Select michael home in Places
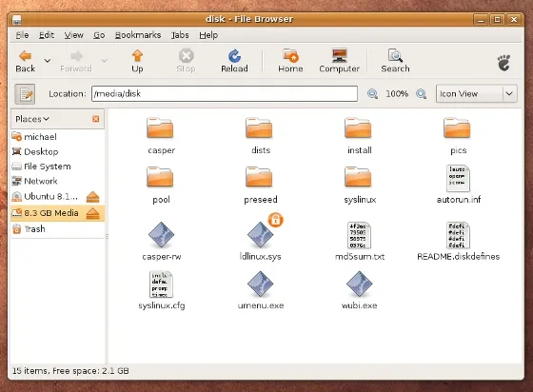The height and width of the screenshot is (392, 533). pyautogui.click(x=57, y=137)
